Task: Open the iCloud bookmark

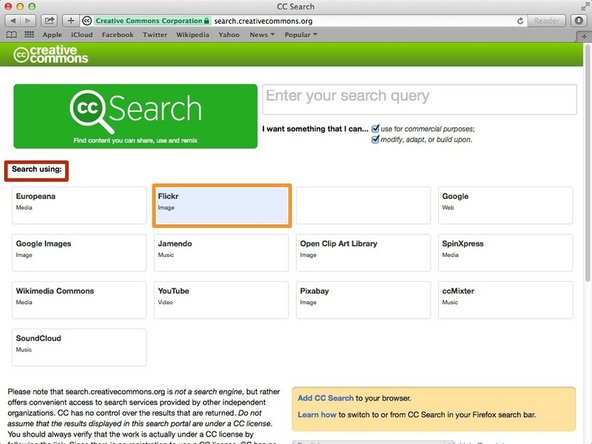Action: pos(82,35)
